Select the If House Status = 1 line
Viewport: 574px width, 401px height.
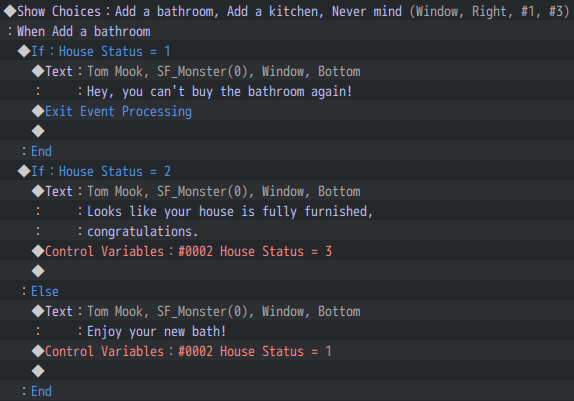pos(287,51)
